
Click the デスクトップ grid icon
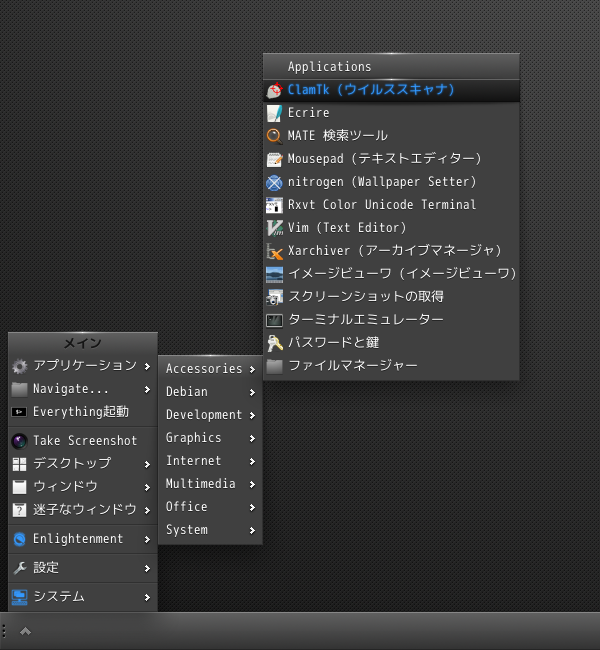point(19,464)
